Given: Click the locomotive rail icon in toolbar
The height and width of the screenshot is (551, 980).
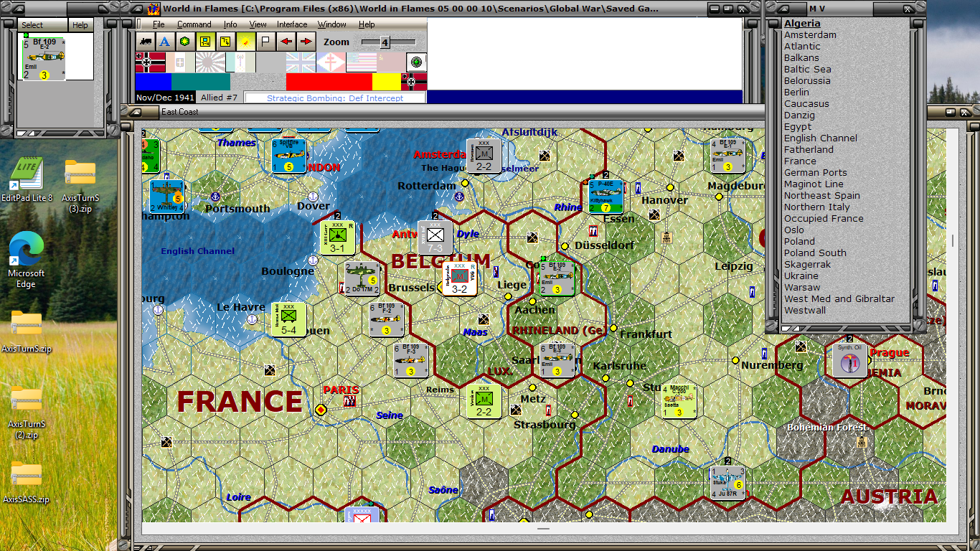Looking at the screenshot, I should [146, 42].
